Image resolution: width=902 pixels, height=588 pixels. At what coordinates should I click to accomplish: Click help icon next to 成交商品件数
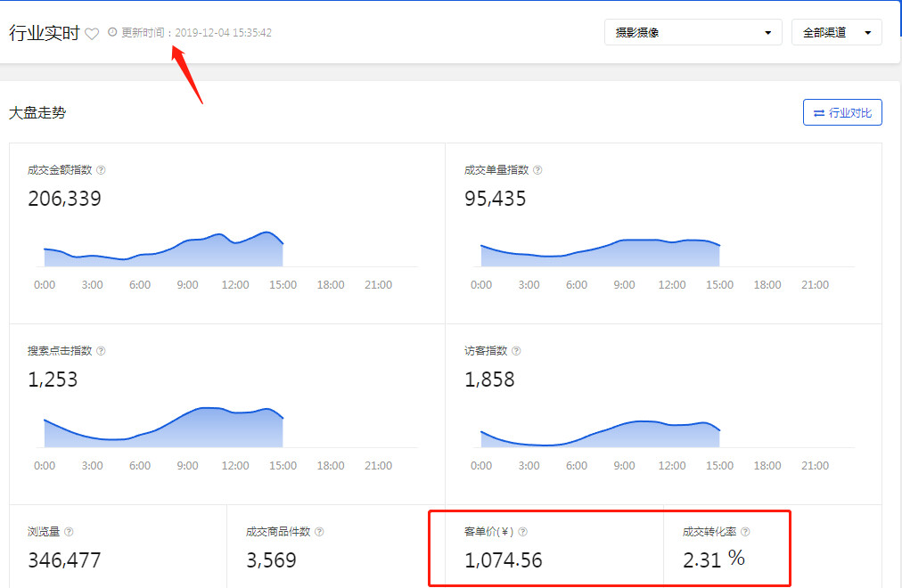click(319, 532)
